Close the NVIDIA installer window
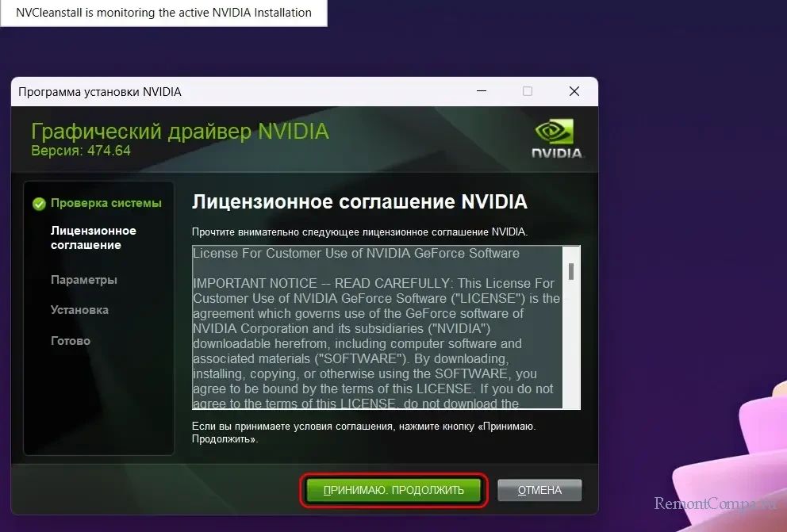Image resolution: width=787 pixels, height=532 pixels. coord(574,92)
